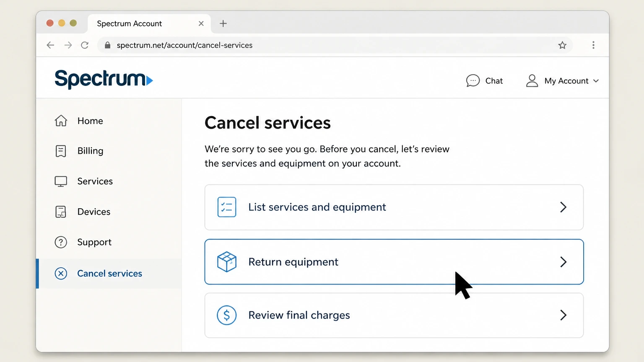Image resolution: width=644 pixels, height=362 pixels.
Task: Click the My Account person icon
Action: [532, 80]
